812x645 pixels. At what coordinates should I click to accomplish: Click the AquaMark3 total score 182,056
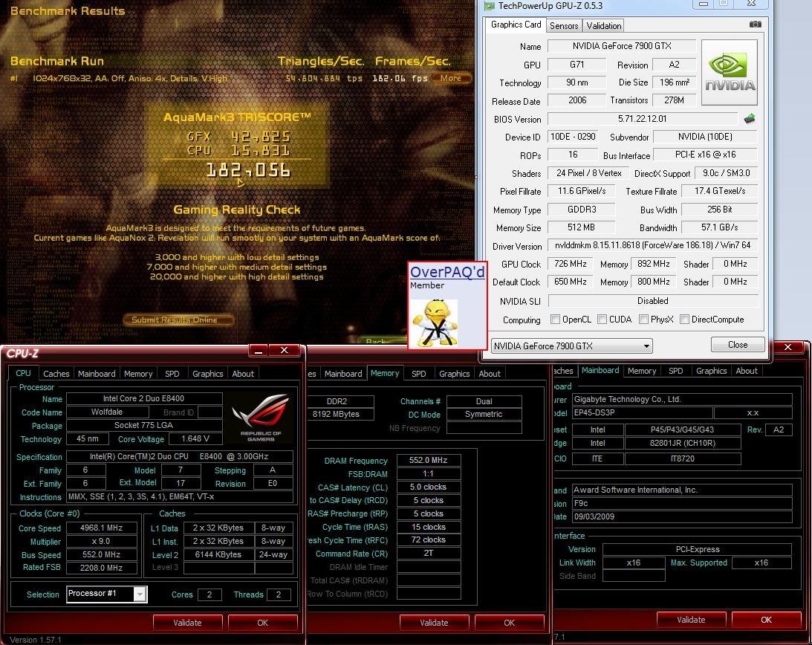[x=248, y=170]
